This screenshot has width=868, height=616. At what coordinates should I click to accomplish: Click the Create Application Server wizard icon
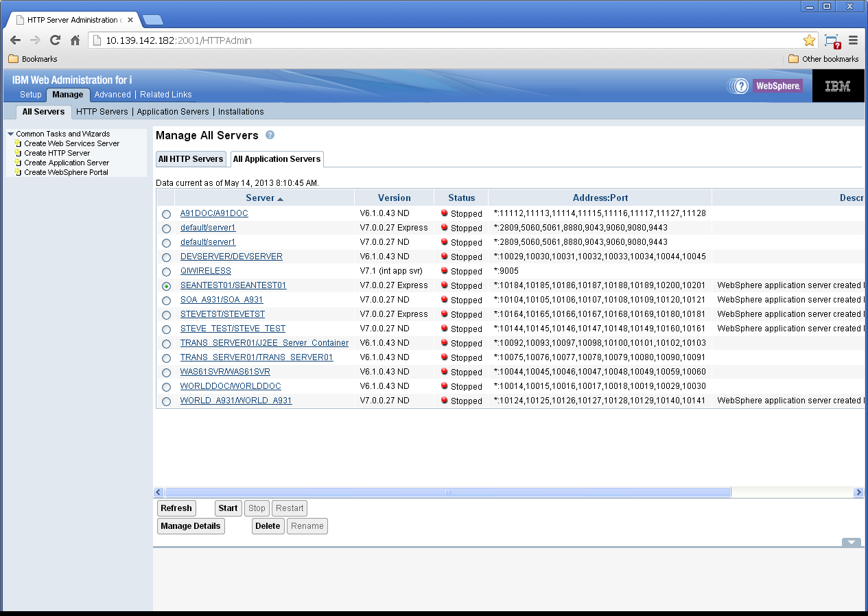click(19, 163)
